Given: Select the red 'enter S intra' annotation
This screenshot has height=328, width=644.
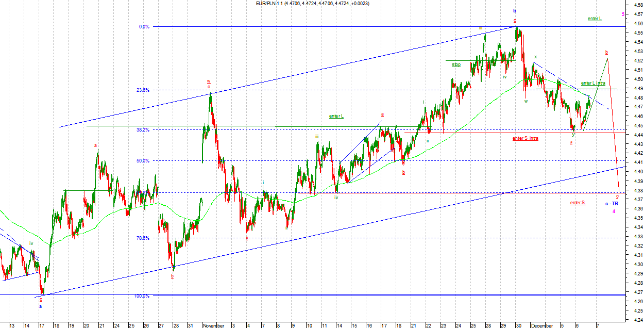Looking at the screenshot, I should click(x=525, y=138).
